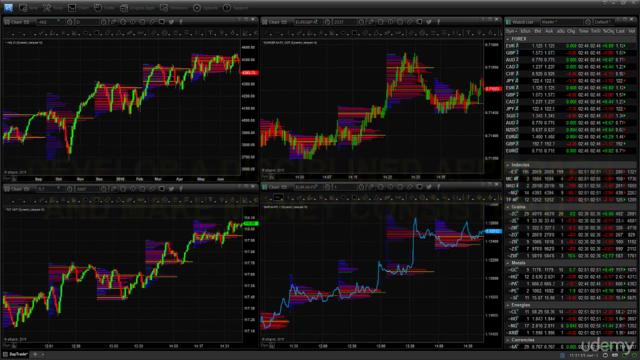Sort by the Ask column header
The image size is (640, 360).
coord(549,31)
